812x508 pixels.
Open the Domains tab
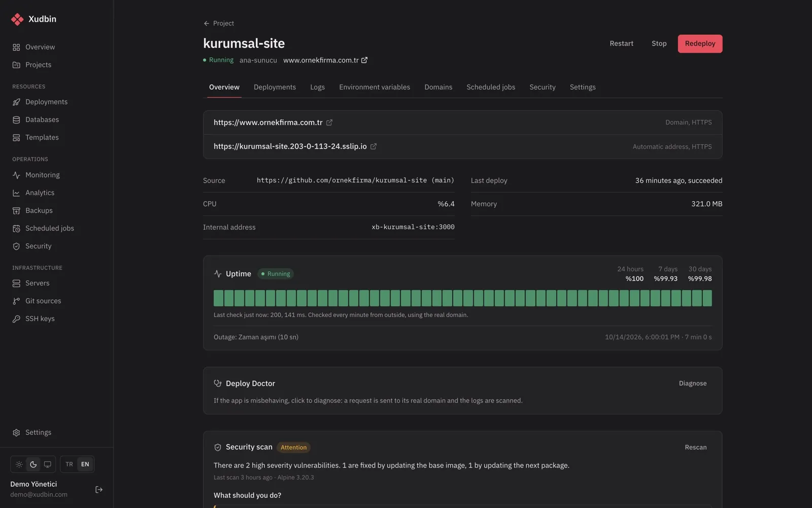coord(438,87)
